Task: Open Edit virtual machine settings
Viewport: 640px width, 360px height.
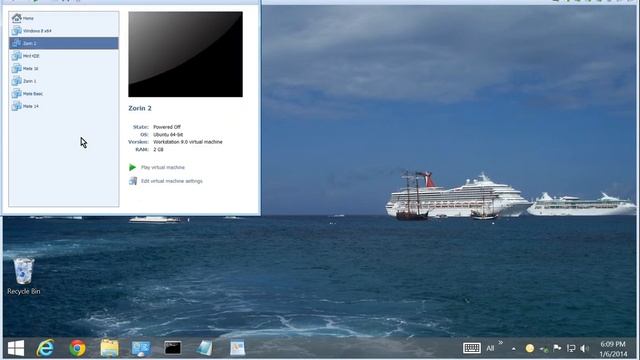Action: 166,181
